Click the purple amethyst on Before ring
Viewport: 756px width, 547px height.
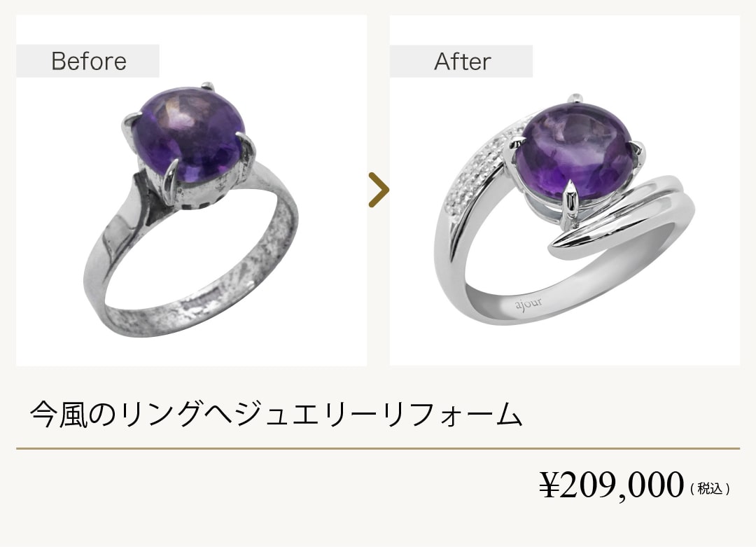pos(189,134)
